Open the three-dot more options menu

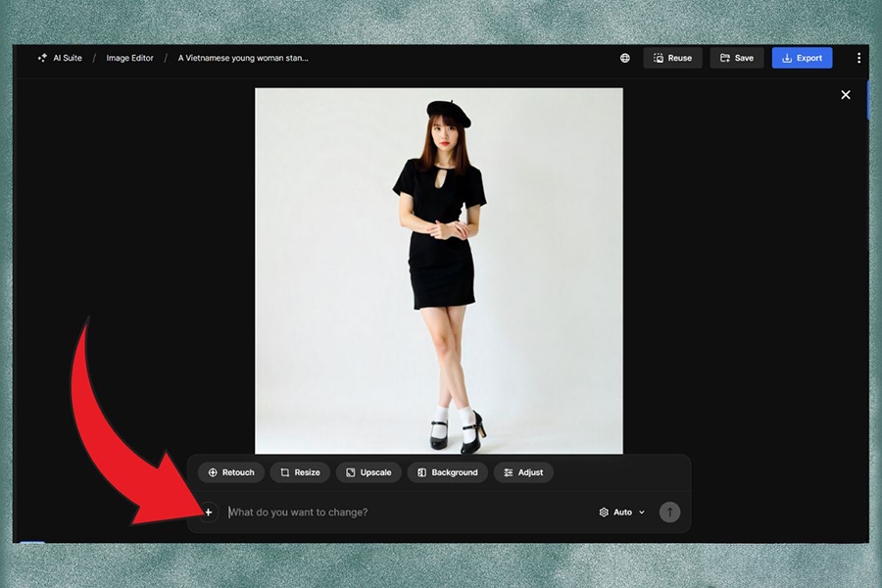click(x=858, y=58)
